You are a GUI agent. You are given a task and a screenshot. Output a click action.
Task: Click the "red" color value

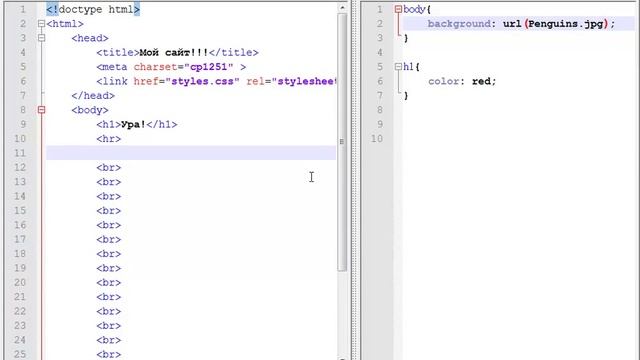481,81
